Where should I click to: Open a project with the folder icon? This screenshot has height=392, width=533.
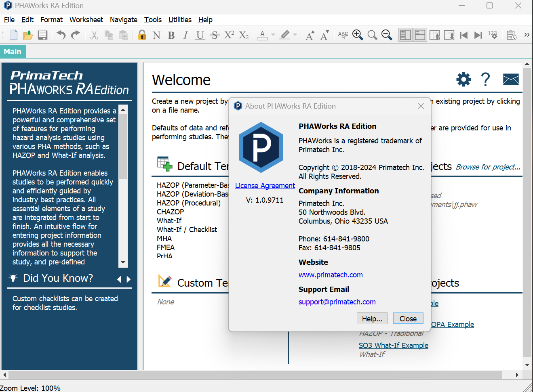point(28,35)
